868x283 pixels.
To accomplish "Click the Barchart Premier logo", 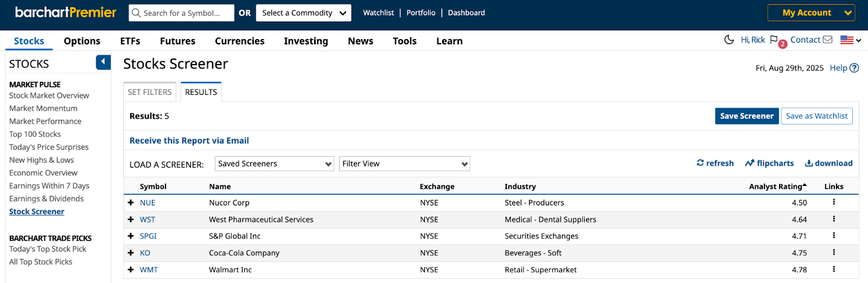I will pyautogui.click(x=66, y=12).
